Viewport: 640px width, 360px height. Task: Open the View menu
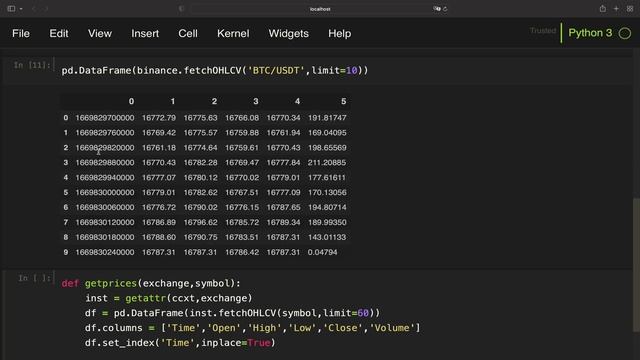pos(100,33)
